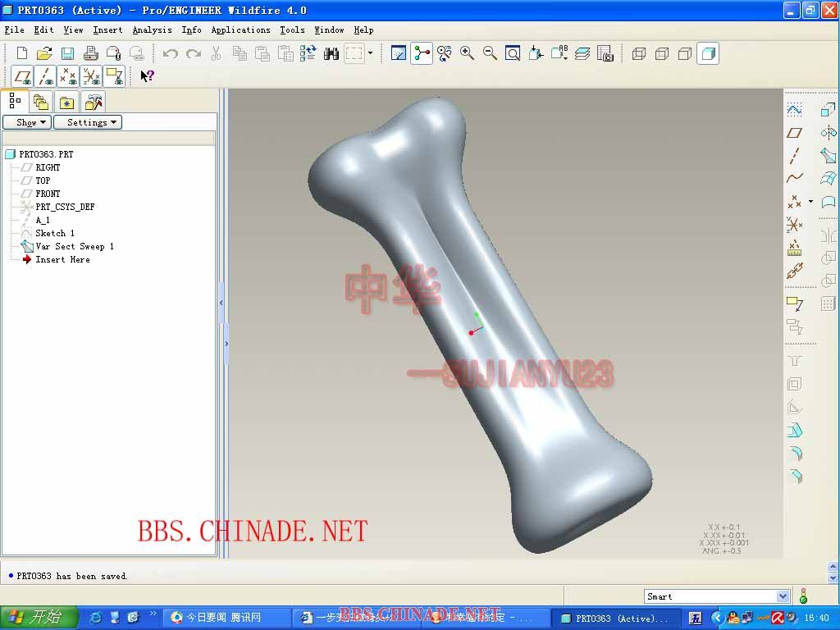Open the Show dropdown in model tree
The width and height of the screenshot is (840, 630).
pos(27,122)
